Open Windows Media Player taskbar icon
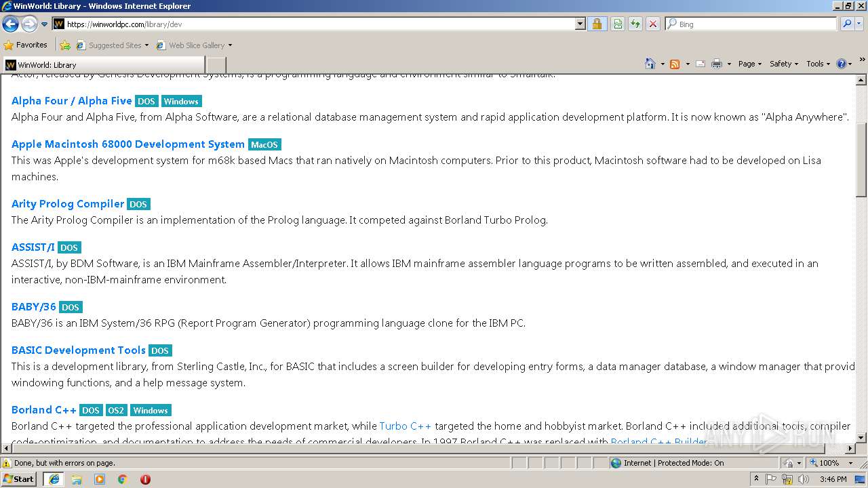 point(100,479)
